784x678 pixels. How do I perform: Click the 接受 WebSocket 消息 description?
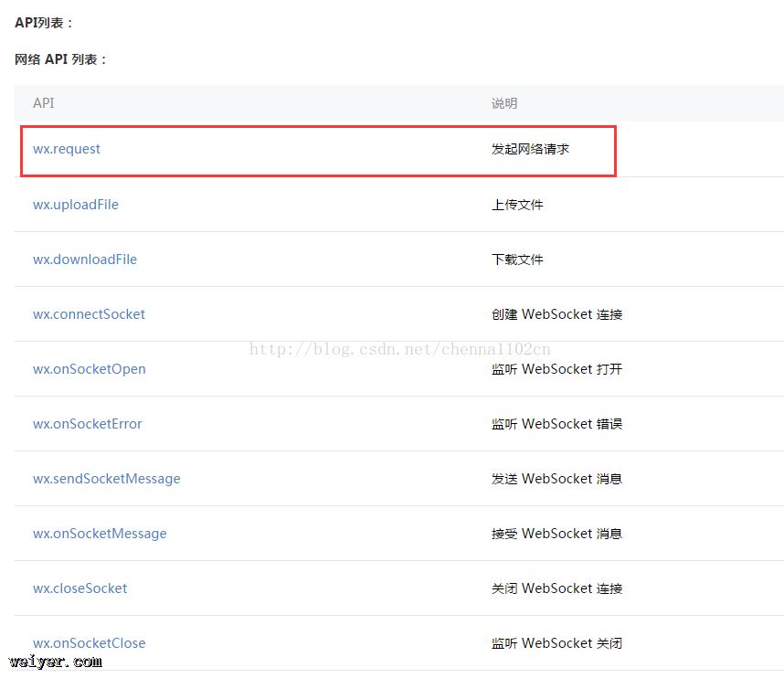(556, 534)
